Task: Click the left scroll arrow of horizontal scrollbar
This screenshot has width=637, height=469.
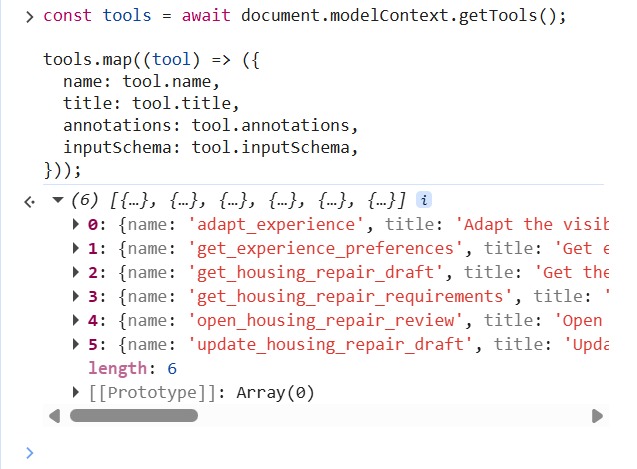Action: [x=54, y=416]
